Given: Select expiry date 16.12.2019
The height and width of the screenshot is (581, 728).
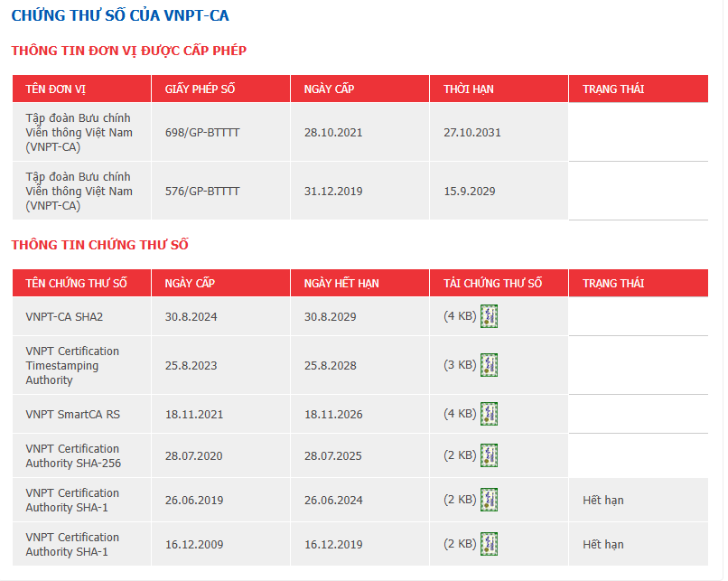Looking at the screenshot, I should (x=333, y=544).
